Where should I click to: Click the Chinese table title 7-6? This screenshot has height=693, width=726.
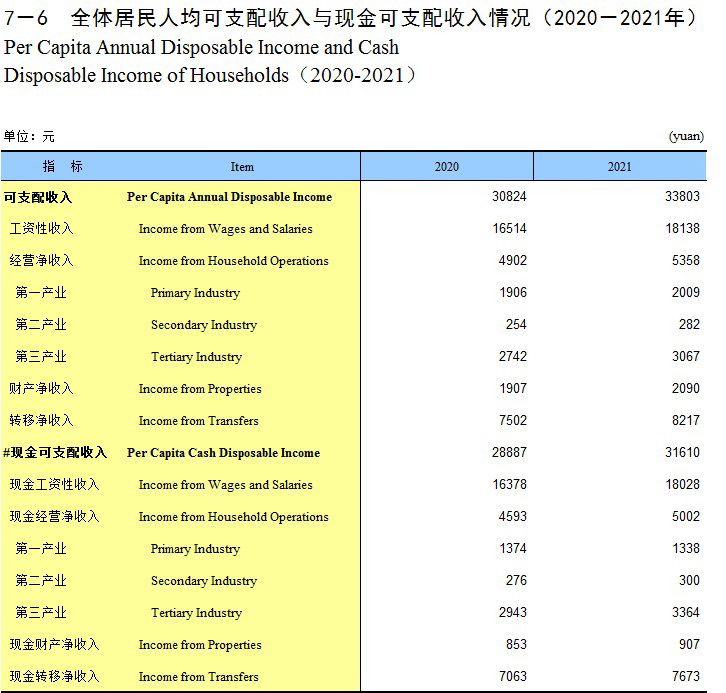[350, 18]
